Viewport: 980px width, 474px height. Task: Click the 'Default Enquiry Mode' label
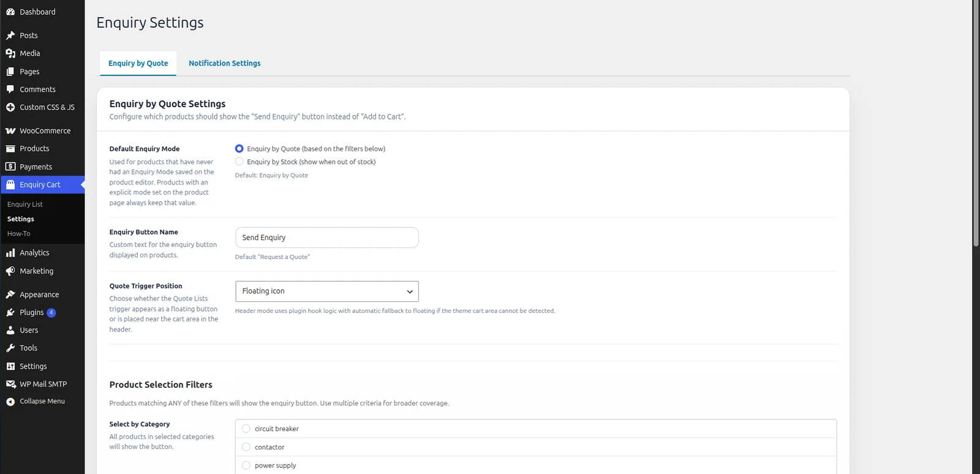pos(145,149)
